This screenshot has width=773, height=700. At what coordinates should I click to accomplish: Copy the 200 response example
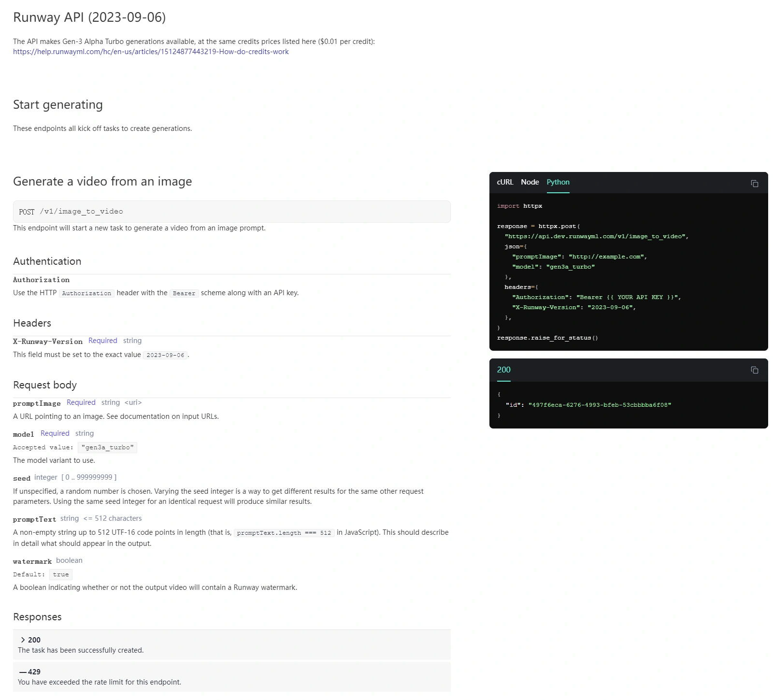pyautogui.click(x=754, y=370)
